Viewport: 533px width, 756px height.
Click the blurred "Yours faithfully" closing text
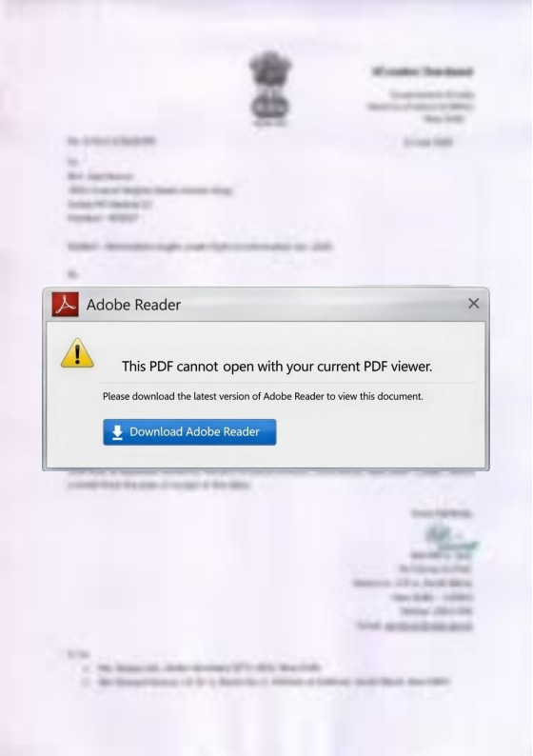(442, 513)
